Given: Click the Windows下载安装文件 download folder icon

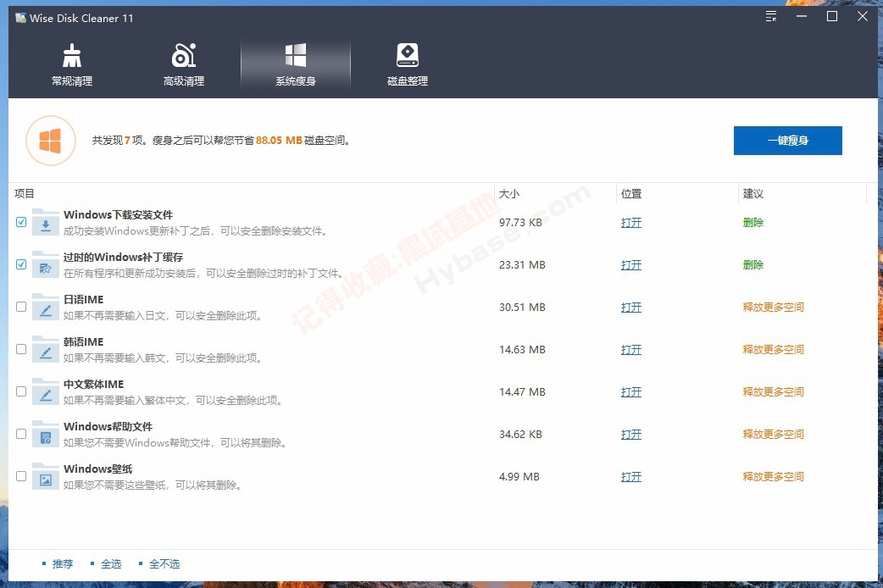Looking at the screenshot, I should pos(46,222).
